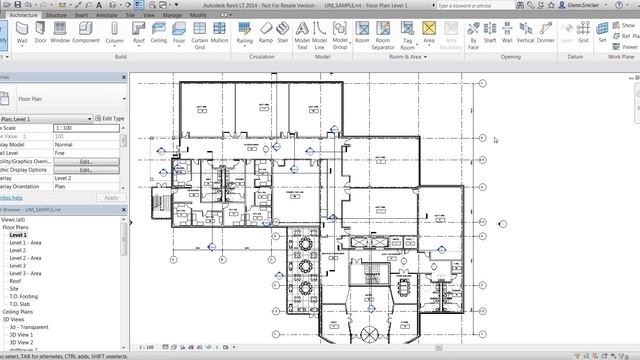Viewport: 640px width, 360px height.
Task: Open the Model Group tool
Action: coord(340,36)
